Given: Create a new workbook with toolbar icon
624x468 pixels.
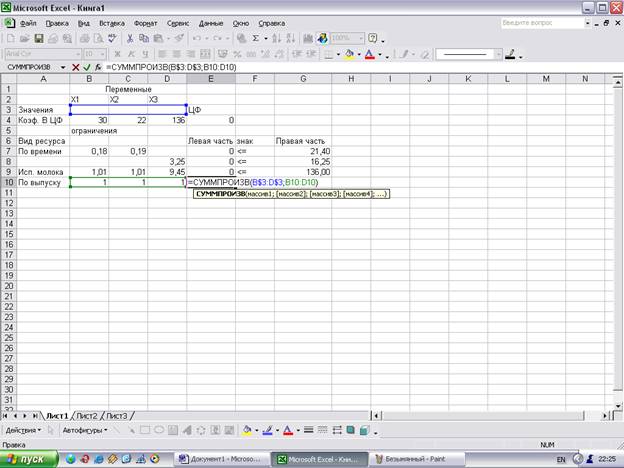Looking at the screenshot, I should (10, 38).
